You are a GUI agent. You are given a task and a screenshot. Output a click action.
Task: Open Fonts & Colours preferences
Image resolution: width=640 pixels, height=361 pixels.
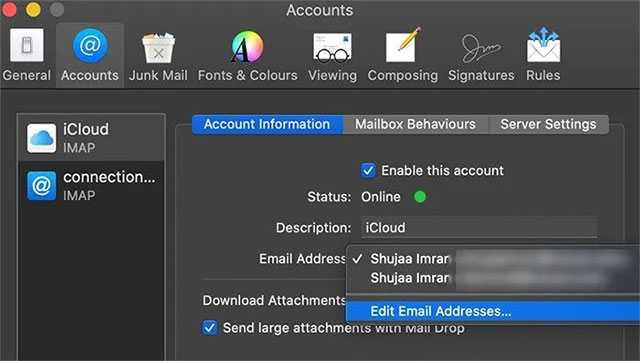[247, 47]
